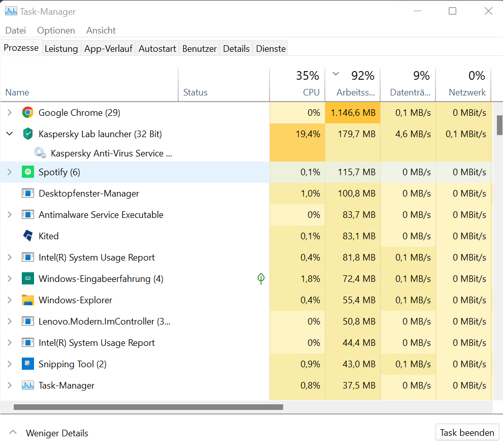Viewport: 503px width, 448px height.
Task: Click the vertical scrollbar thumb
Action: [x=499, y=125]
